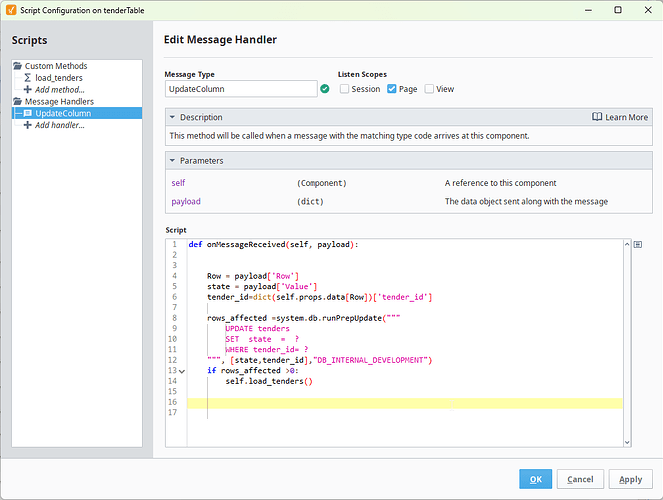Viewport: 663px width, 500px height.
Task: Click the Message Type input field
Action: (241, 89)
